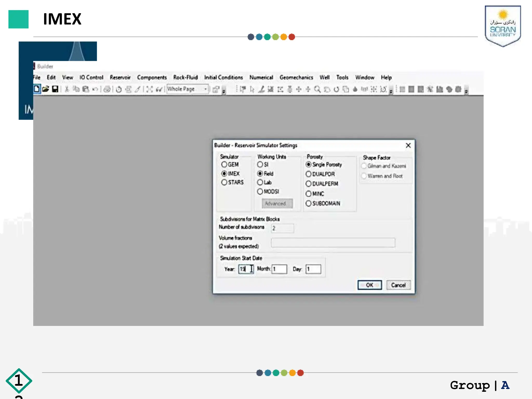Select DUALPERM porosity option
The width and height of the screenshot is (532, 399).
309,184
